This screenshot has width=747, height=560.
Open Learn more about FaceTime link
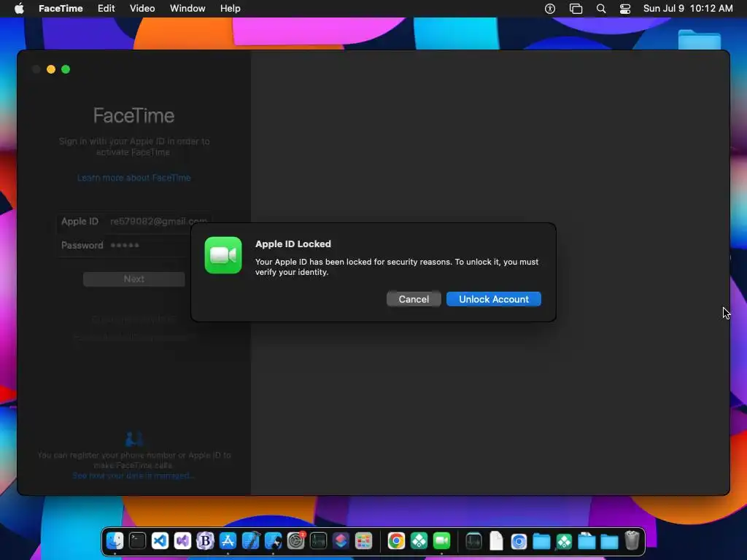tap(134, 178)
